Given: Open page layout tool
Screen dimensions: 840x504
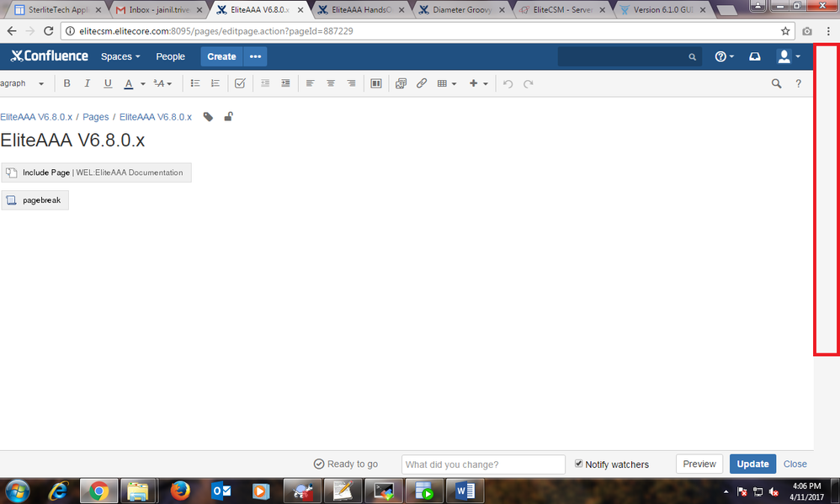Looking at the screenshot, I should click(376, 83).
